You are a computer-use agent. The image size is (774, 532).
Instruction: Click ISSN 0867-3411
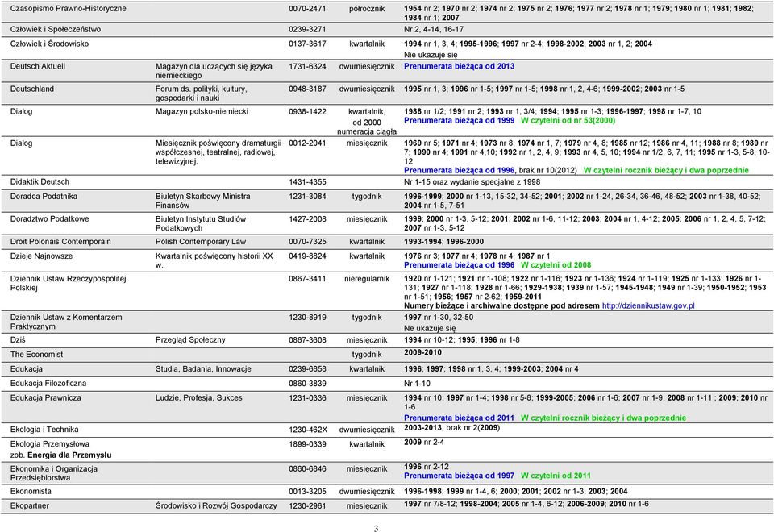point(307,279)
